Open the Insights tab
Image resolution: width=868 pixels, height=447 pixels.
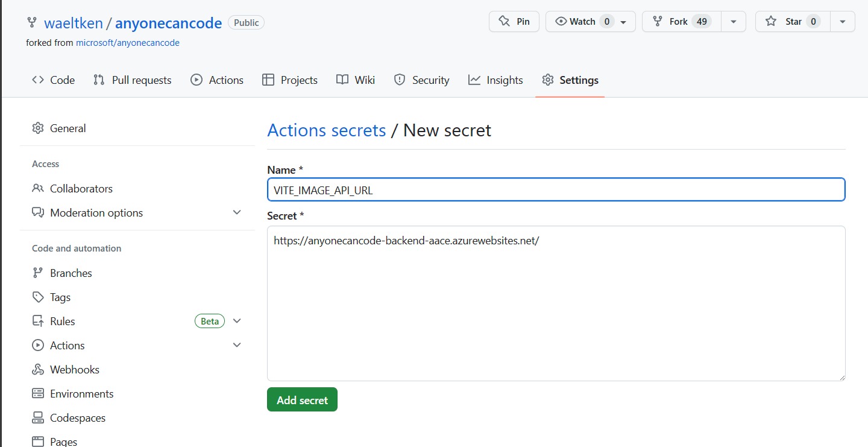pyautogui.click(x=505, y=79)
